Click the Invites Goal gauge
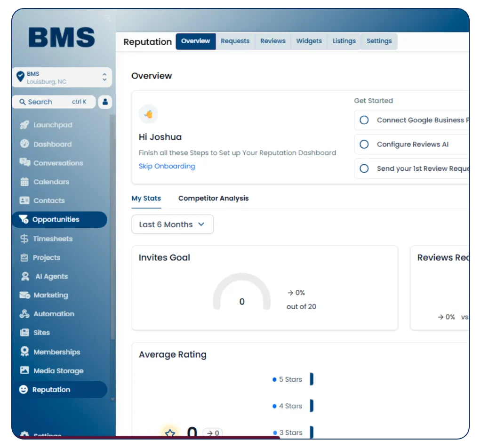 [x=242, y=291]
